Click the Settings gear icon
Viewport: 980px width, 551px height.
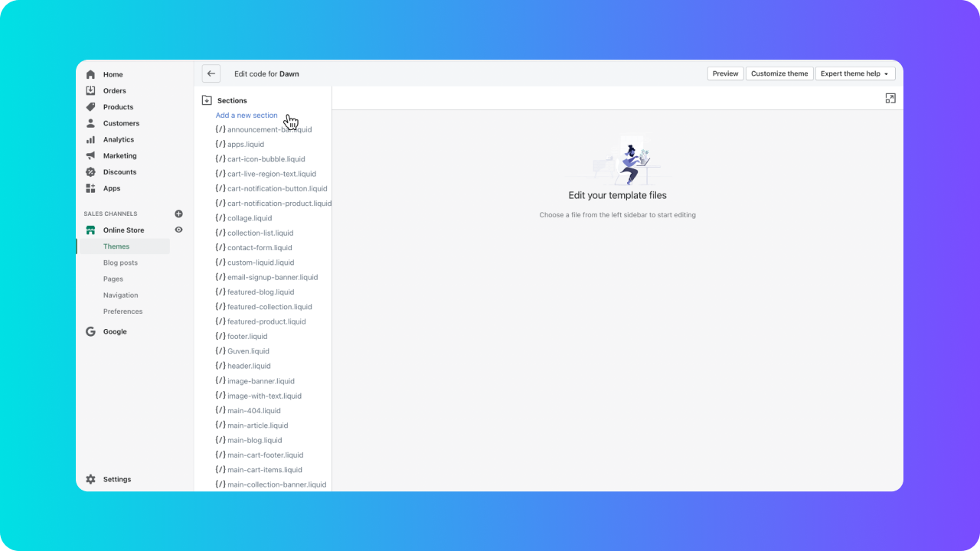pyautogui.click(x=90, y=479)
